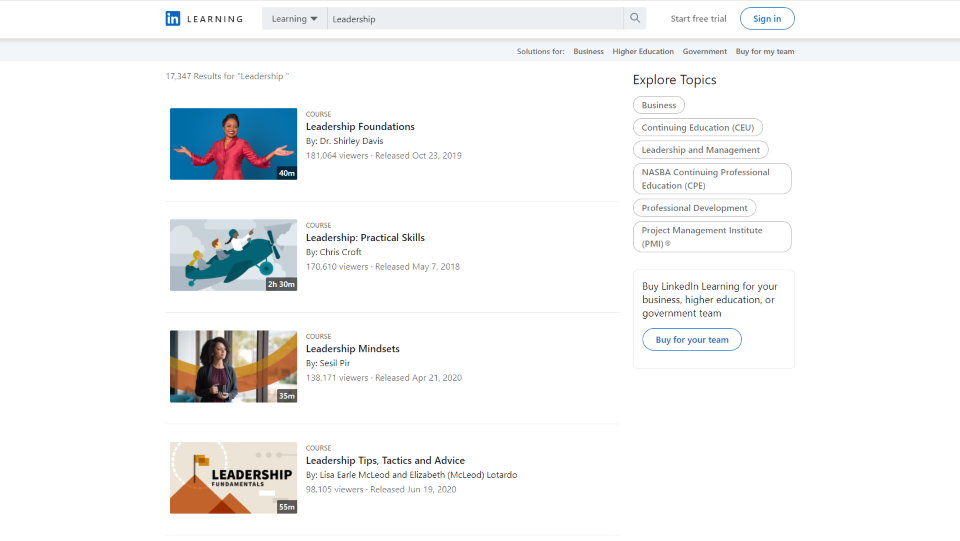
Task: Click 181,064 viewers release info text
Action: [x=384, y=155]
